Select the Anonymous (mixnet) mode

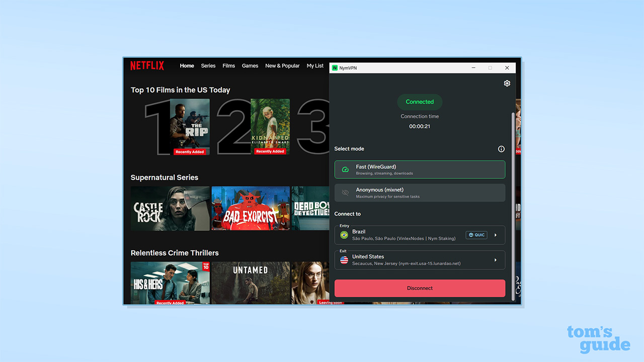tap(420, 193)
